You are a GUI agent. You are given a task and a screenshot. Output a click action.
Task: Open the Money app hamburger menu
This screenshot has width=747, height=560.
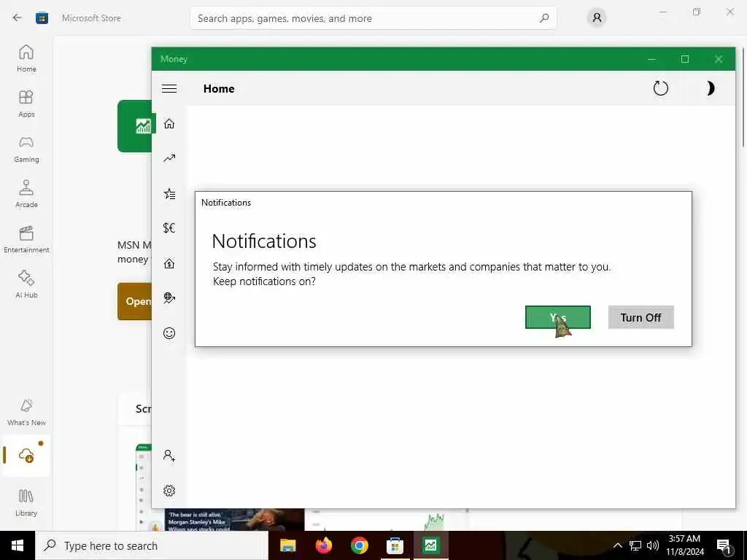pyautogui.click(x=169, y=88)
